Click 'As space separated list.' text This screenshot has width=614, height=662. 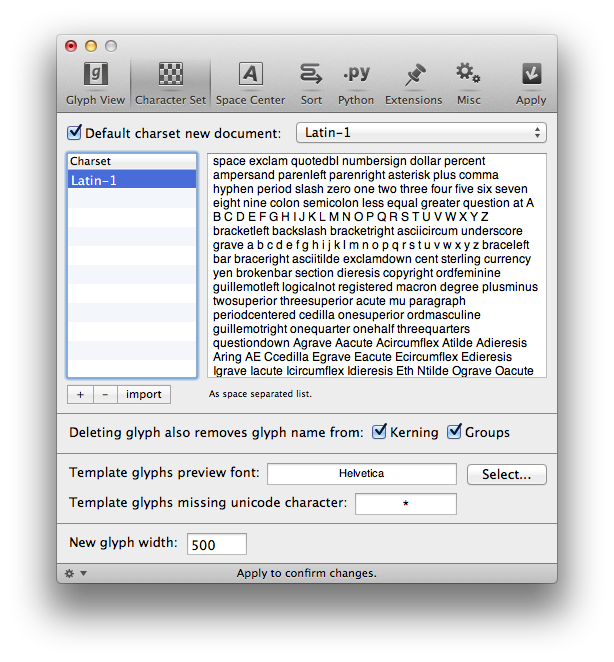click(x=260, y=394)
